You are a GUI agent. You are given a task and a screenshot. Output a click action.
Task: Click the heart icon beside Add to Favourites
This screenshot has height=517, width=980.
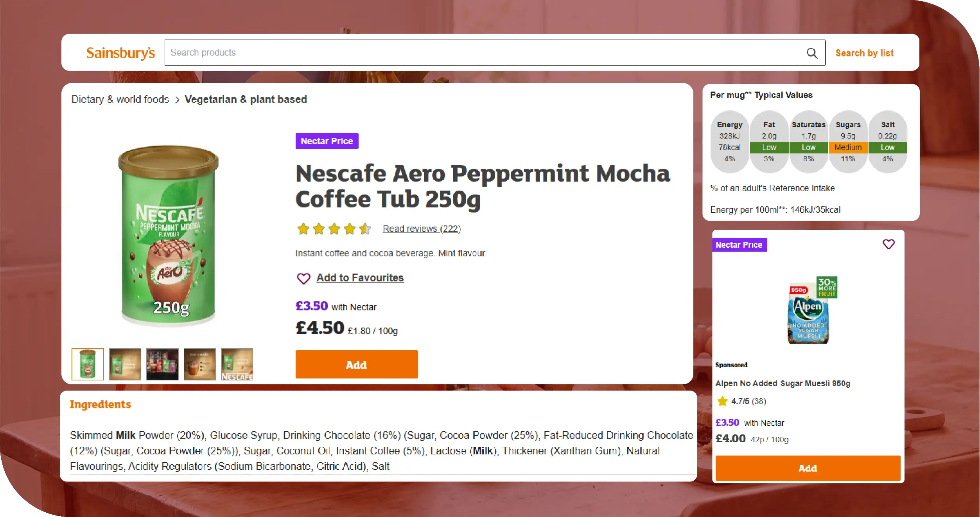point(303,278)
